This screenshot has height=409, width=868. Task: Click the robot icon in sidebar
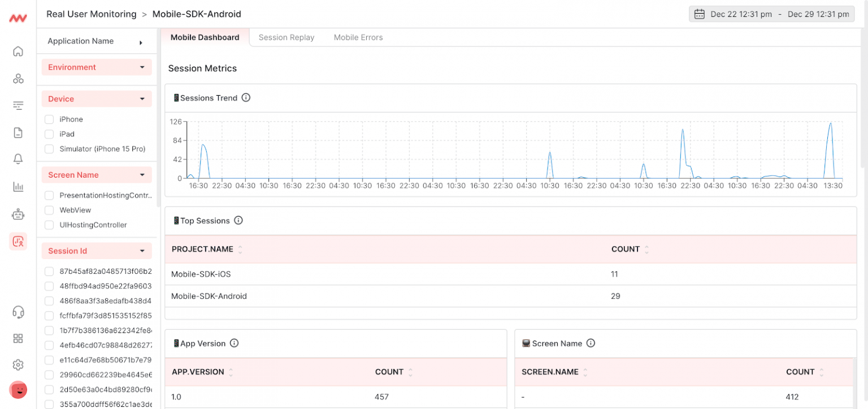click(18, 214)
